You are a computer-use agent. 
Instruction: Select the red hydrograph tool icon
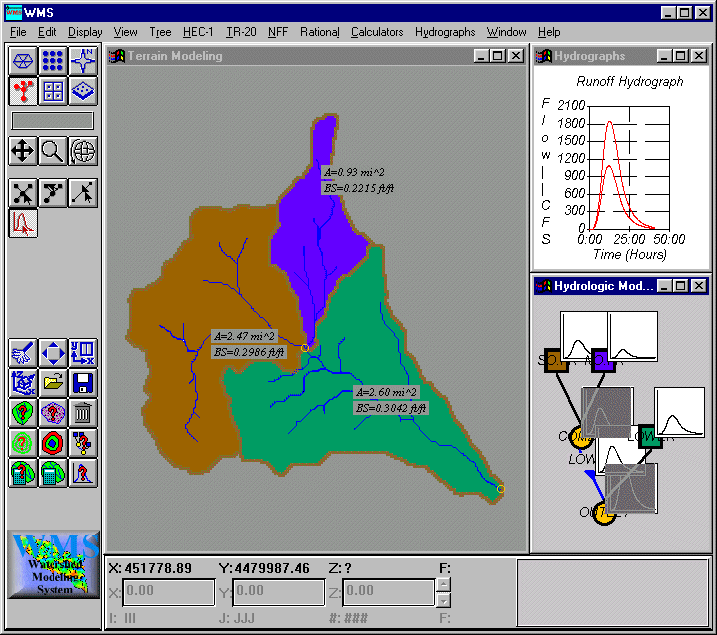pyautogui.click(x=23, y=223)
